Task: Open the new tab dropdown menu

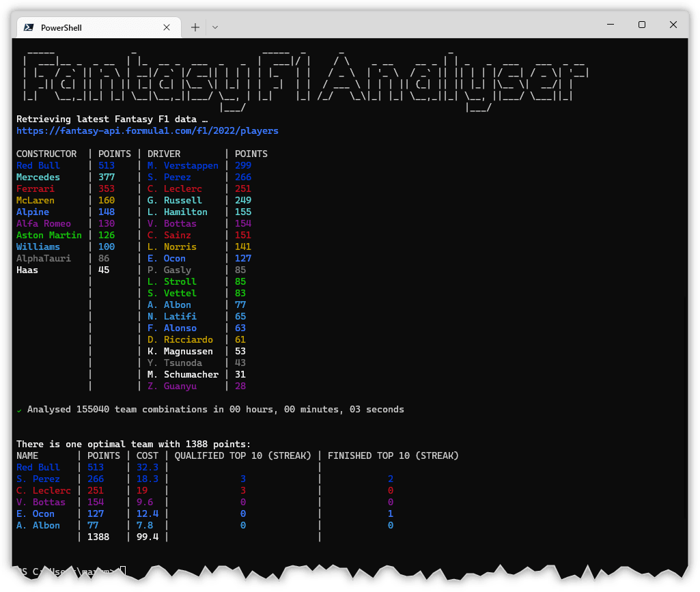Action: point(214,27)
